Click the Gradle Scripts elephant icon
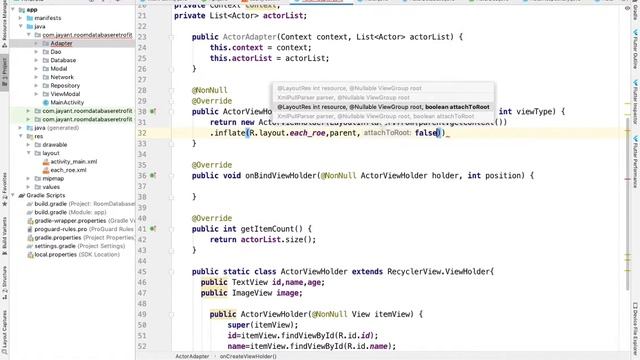640x360 pixels. [x=22, y=195]
